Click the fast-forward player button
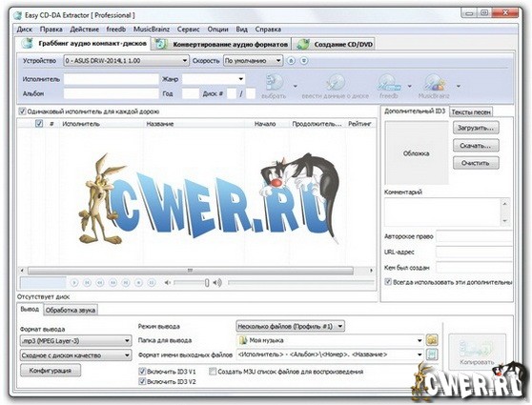The height and width of the screenshot is (405, 532). [x=113, y=282]
